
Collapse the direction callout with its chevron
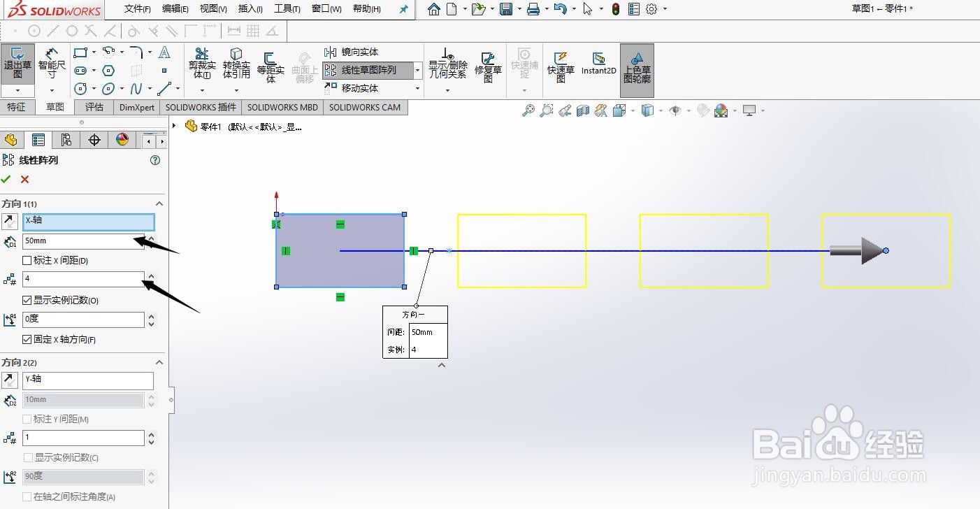point(442,365)
